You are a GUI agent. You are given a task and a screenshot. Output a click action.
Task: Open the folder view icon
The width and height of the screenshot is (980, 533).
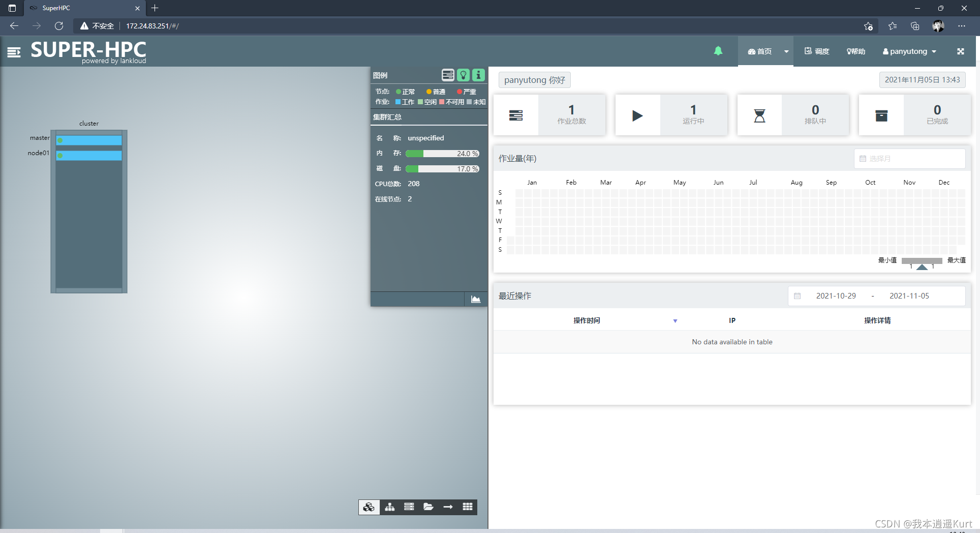click(x=428, y=507)
